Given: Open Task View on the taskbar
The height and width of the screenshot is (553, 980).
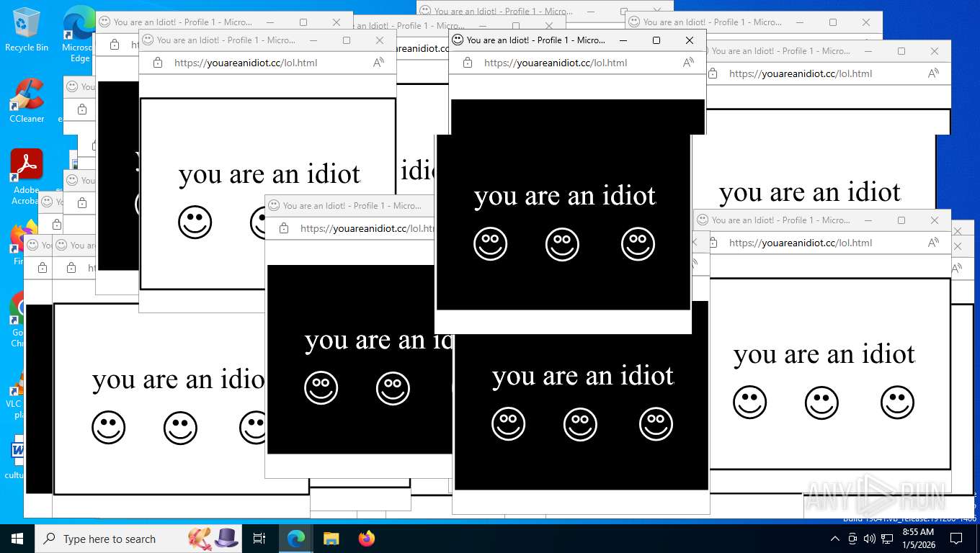Looking at the screenshot, I should [x=259, y=539].
